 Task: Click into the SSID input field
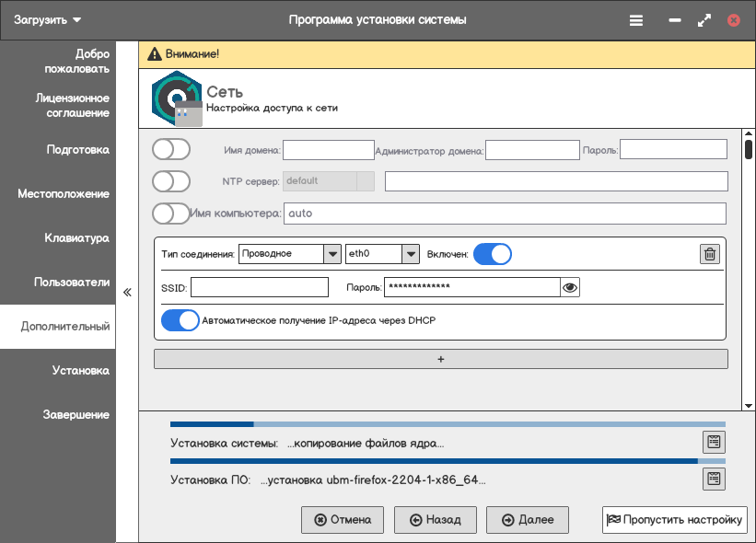click(260, 288)
